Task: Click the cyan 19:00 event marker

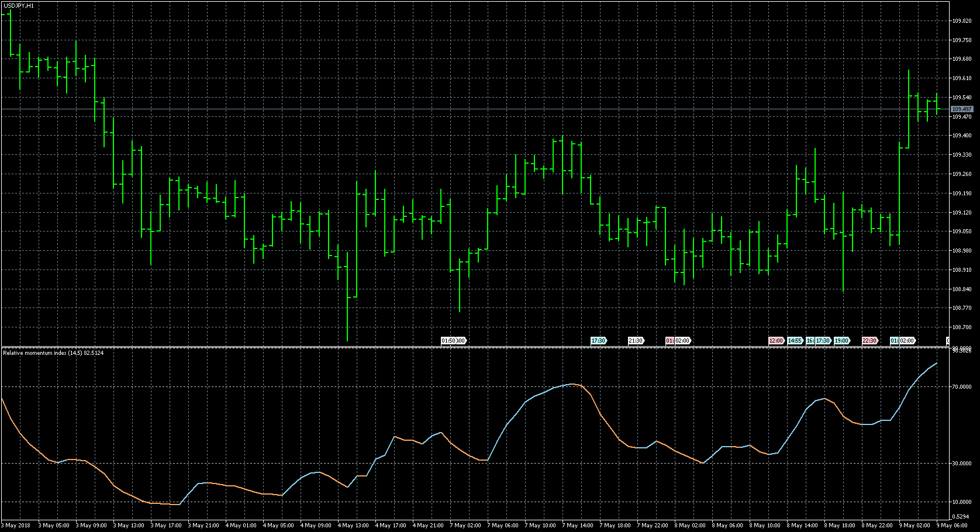Action: pyautogui.click(x=841, y=340)
